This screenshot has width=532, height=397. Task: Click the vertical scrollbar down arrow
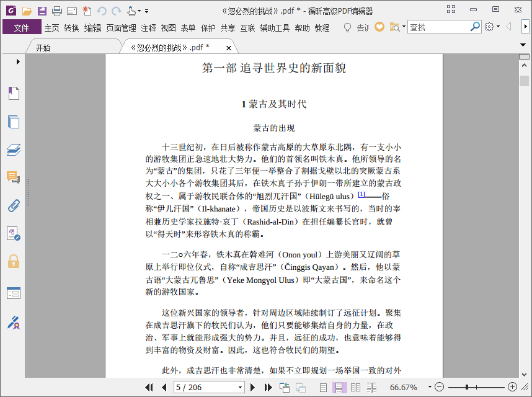tap(524, 374)
